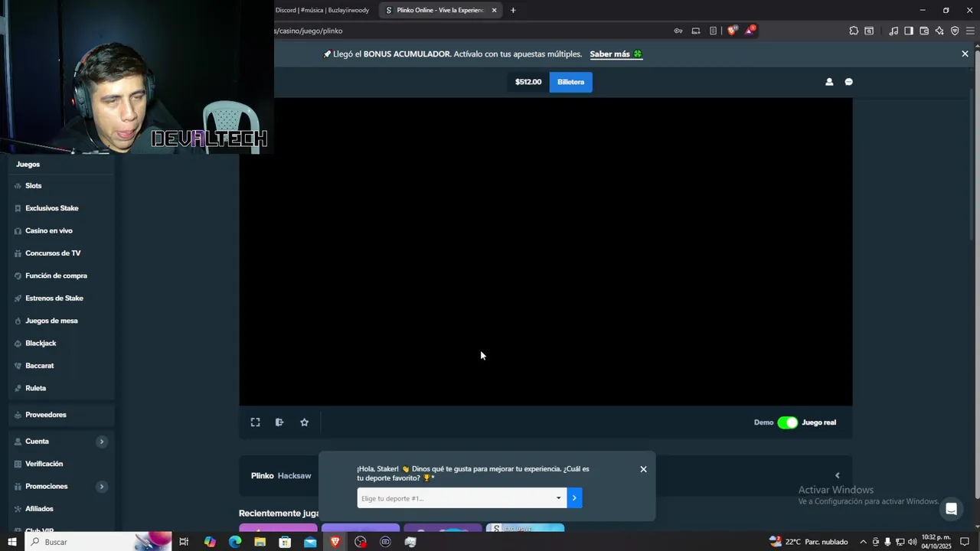The height and width of the screenshot is (551, 980).
Task: Open the favorite sport dropdown
Action: [462, 498]
